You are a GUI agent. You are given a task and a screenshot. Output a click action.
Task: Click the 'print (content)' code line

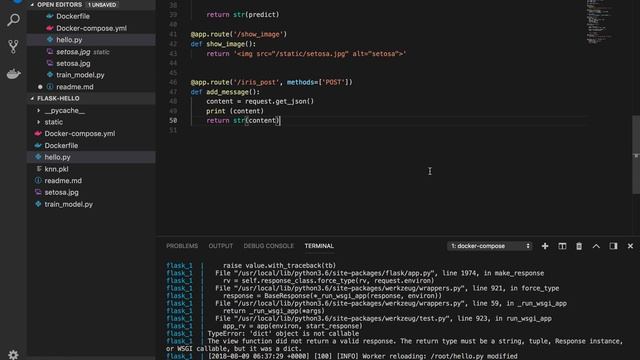point(235,111)
